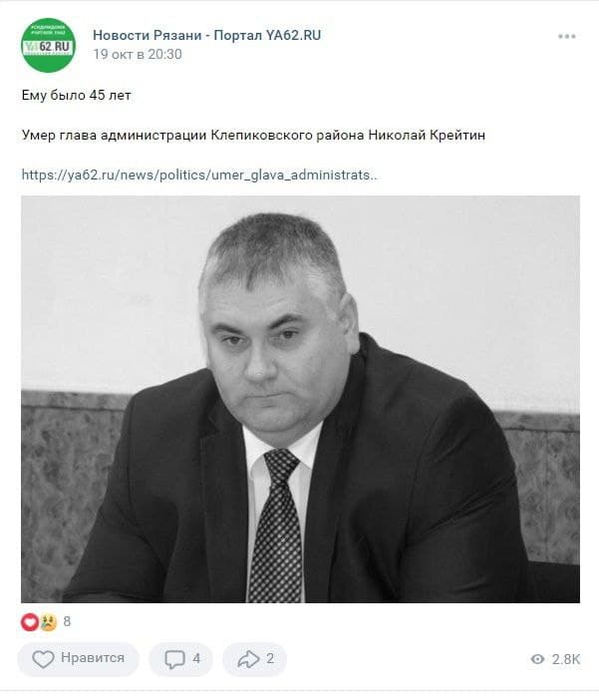Click the 2.8K views count
The height and width of the screenshot is (700, 599).
565,659
